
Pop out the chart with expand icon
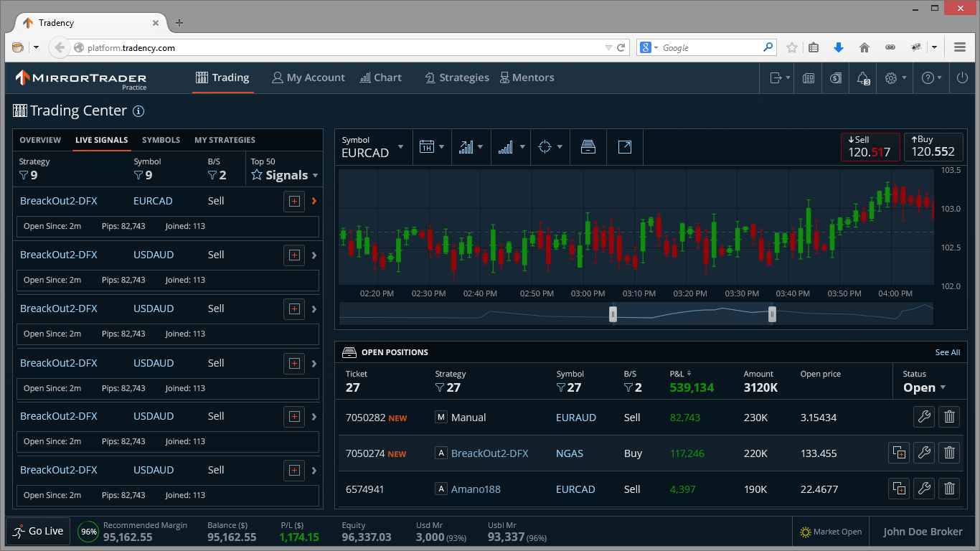click(625, 147)
